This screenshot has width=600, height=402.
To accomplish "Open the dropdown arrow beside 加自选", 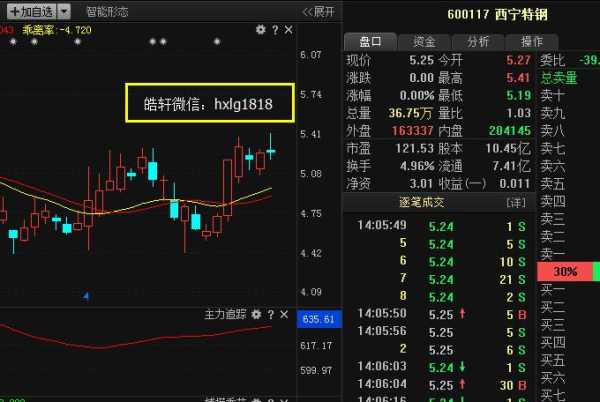I will (x=64, y=11).
